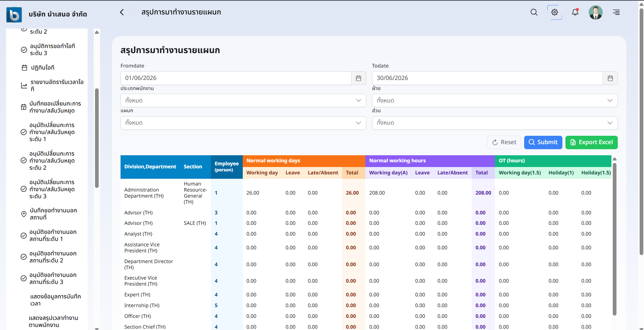The image size is (644, 330).
Task: Click check icon of อนุมัติเปลี่ยนกะการทำงาน ระดับ 3
Action: pos(24,189)
